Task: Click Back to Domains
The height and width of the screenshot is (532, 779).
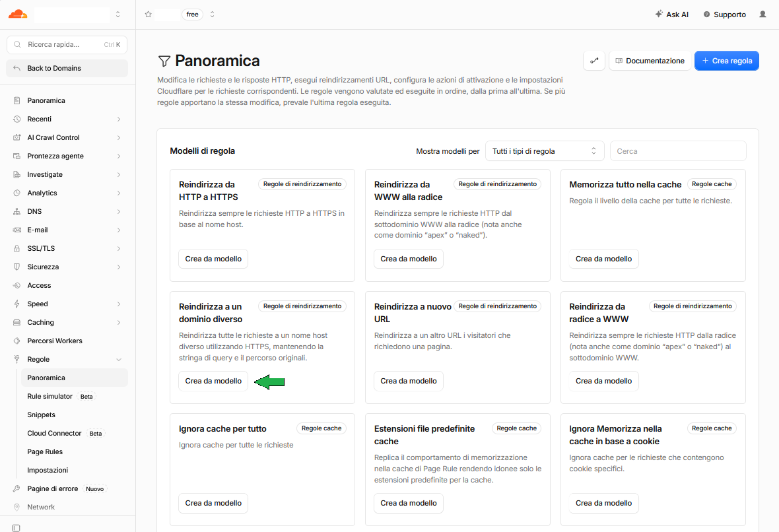Action: tap(67, 68)
